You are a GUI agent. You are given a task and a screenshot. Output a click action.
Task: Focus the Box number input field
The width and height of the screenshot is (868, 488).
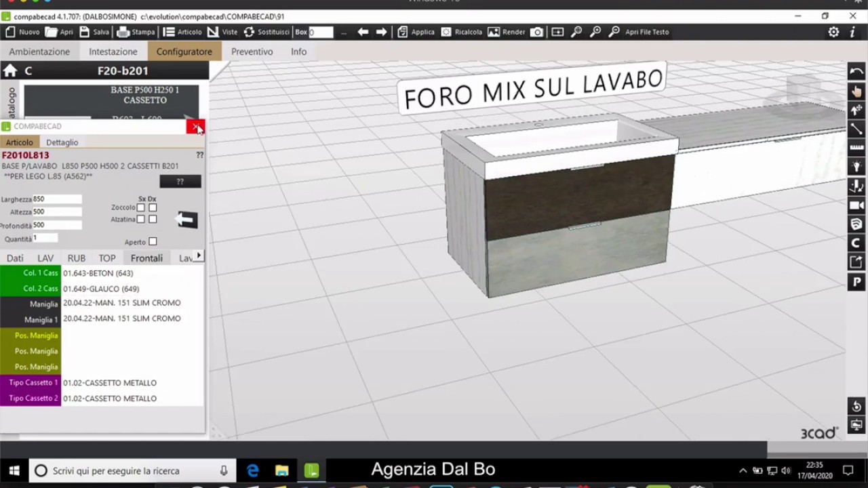click(321, 32)
